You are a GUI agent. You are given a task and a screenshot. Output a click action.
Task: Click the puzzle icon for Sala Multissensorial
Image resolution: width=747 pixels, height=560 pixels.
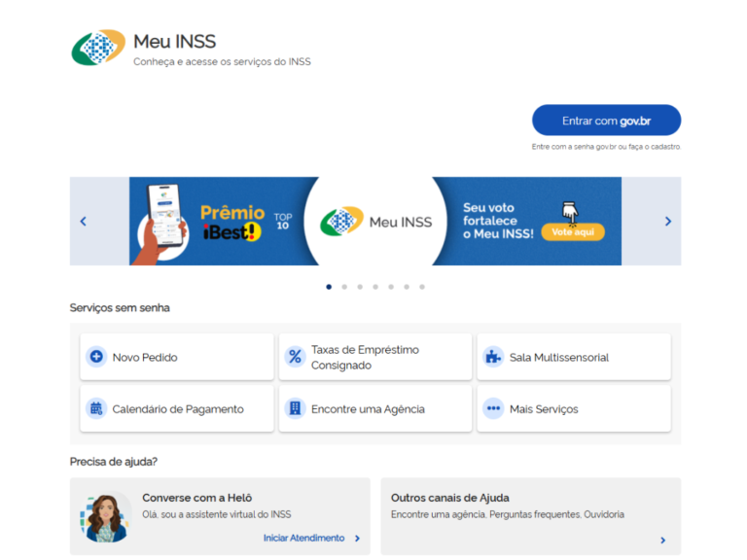[493, 357]
